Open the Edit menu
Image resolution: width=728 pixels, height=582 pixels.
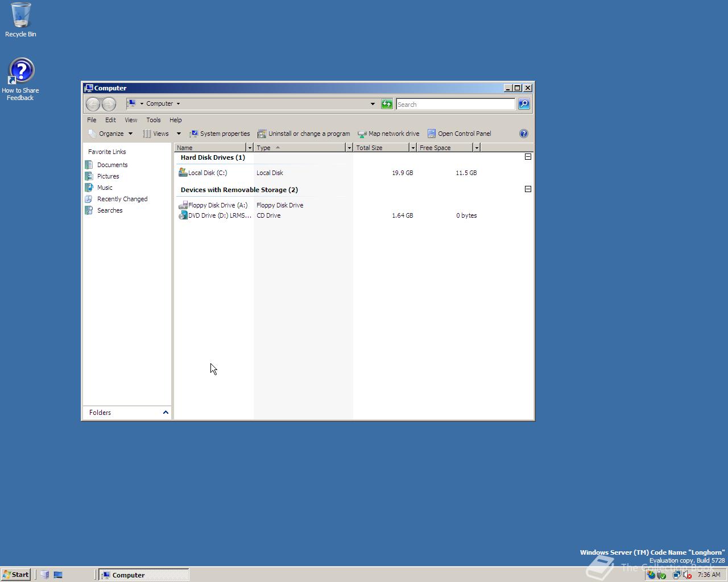(110, 120)
